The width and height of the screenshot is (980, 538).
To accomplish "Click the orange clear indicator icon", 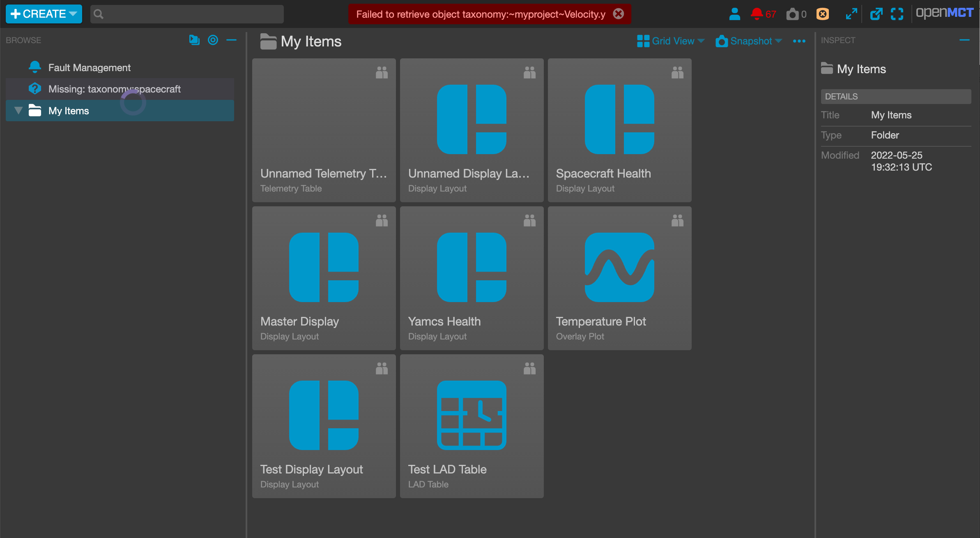I will point(822,14).
